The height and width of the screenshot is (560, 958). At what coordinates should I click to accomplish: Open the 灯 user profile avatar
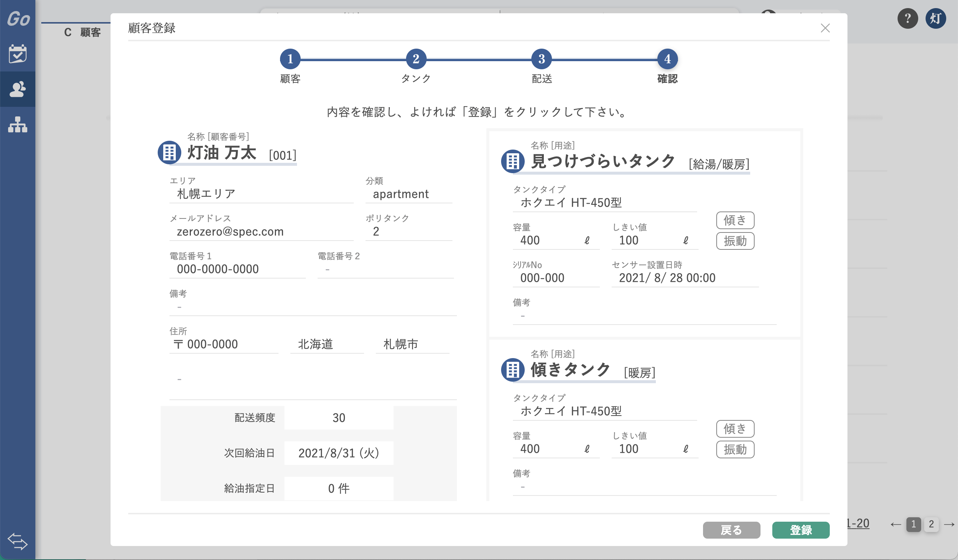tap(936, 18)
